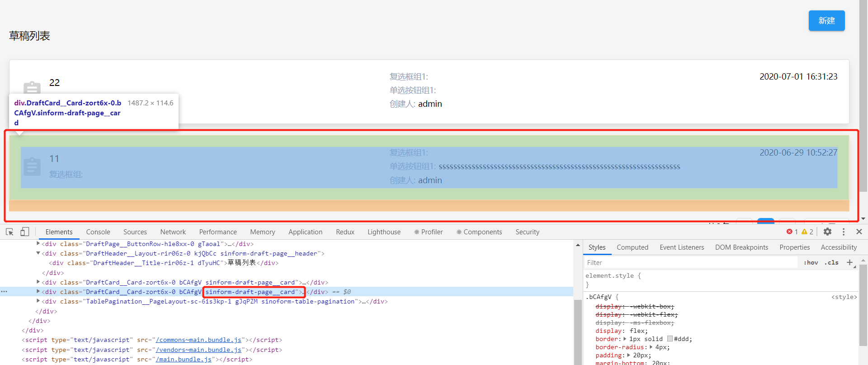Expand the padding shorthand triangle
Image resolution: width=868 pixels, height=365 pixels.
click(x=629, y=355)
